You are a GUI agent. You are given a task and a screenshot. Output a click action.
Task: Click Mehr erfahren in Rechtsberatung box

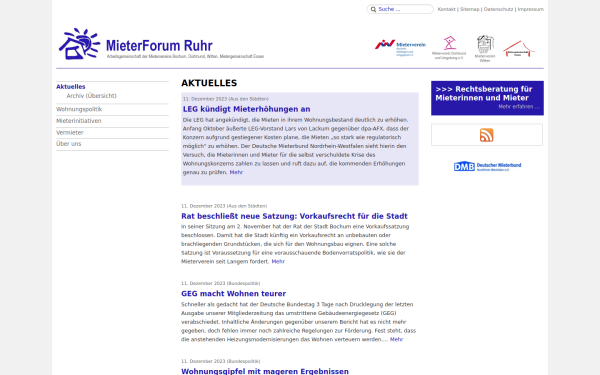pos(518,107)
